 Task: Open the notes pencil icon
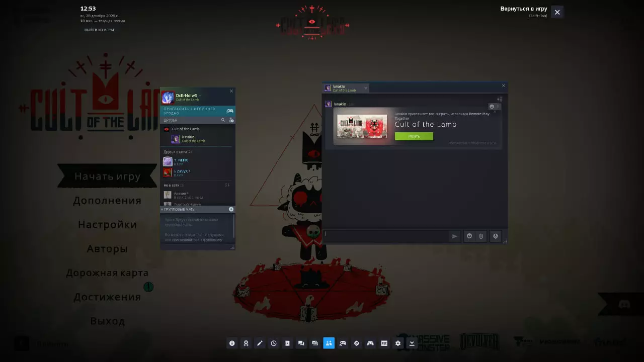[x=260, y=343]
